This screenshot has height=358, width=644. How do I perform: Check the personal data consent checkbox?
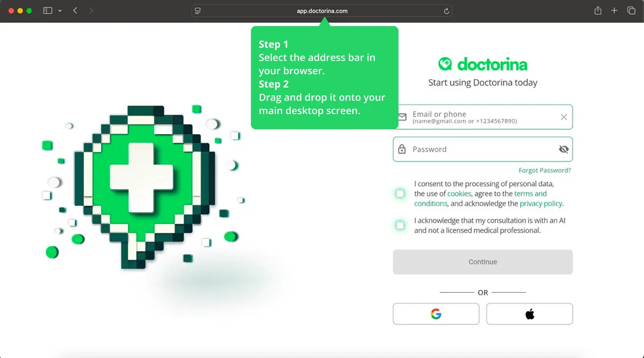(400, 194)
